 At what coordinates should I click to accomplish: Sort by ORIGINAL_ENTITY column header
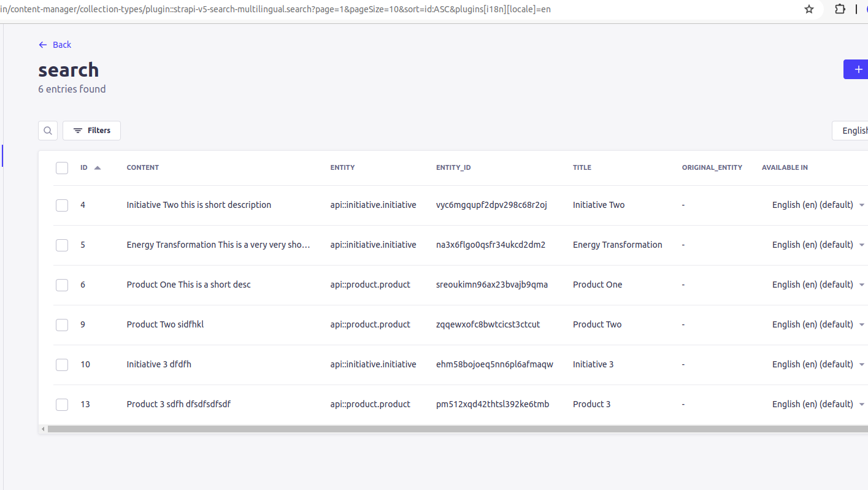pyautogui.click(x=712, y=167)
